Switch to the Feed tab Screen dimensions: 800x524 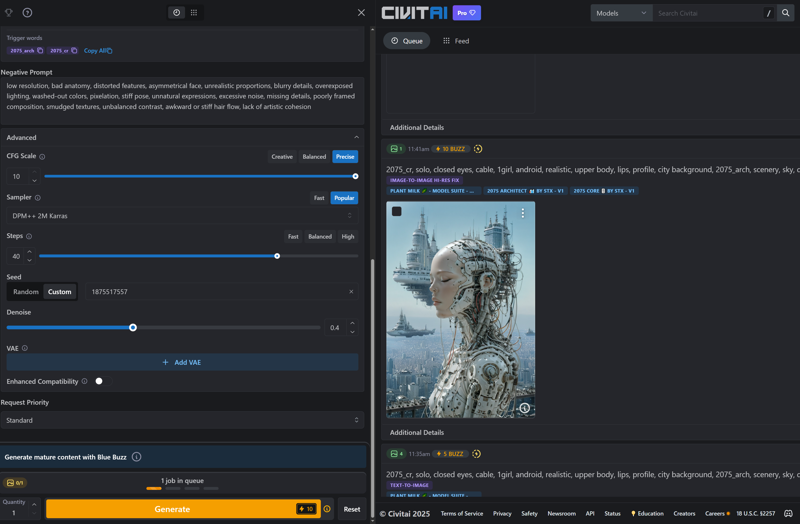[x=456, y=41]
